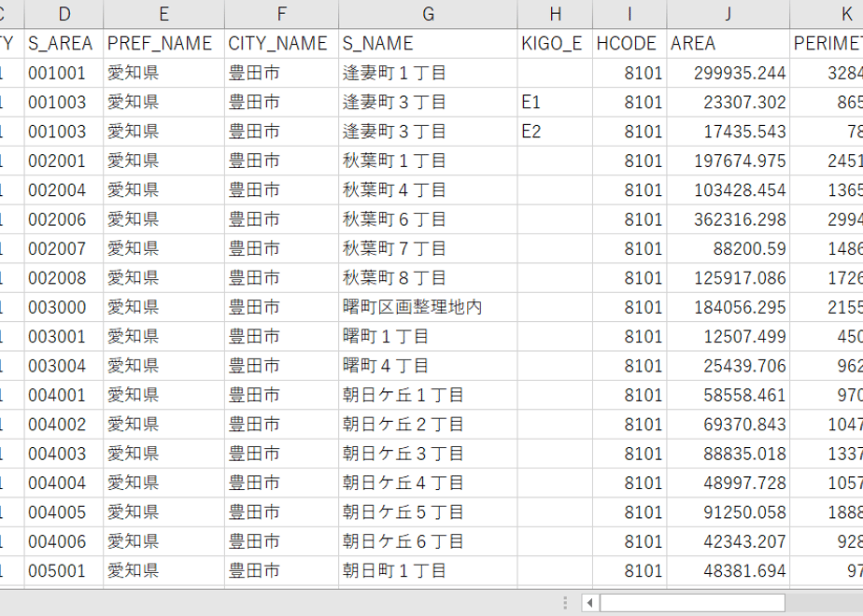Select S_AREA cell 001001
The image size is (863, 616).
click(x=64, y=73)
